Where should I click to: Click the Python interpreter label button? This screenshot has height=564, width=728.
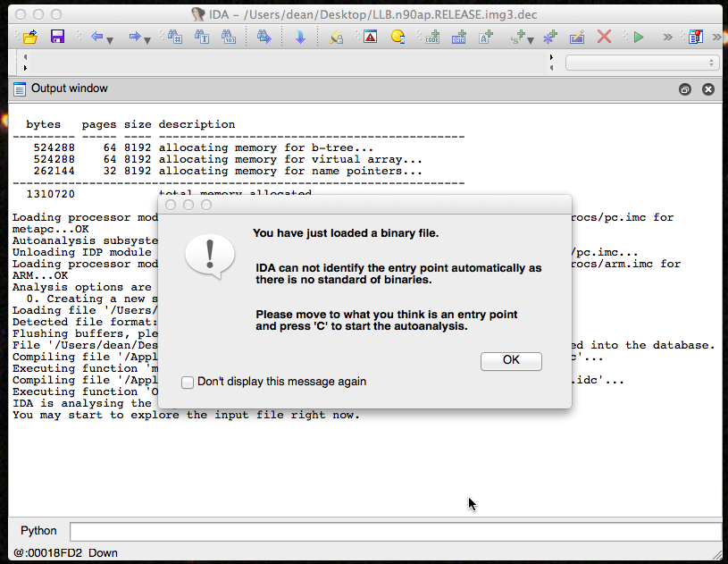click(x=38, y=531)
